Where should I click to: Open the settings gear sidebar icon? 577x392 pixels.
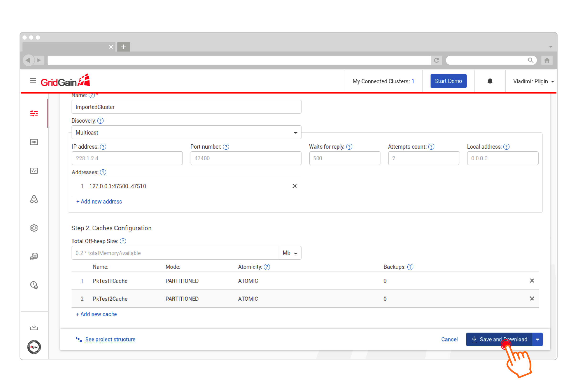click(34, 228)
